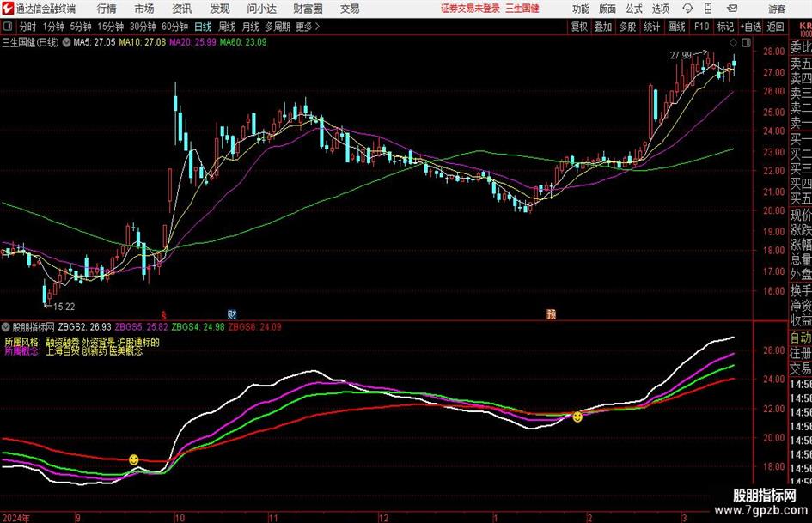Click the second smiley signal marker near 22.00 level

click(x=577, y=417)
